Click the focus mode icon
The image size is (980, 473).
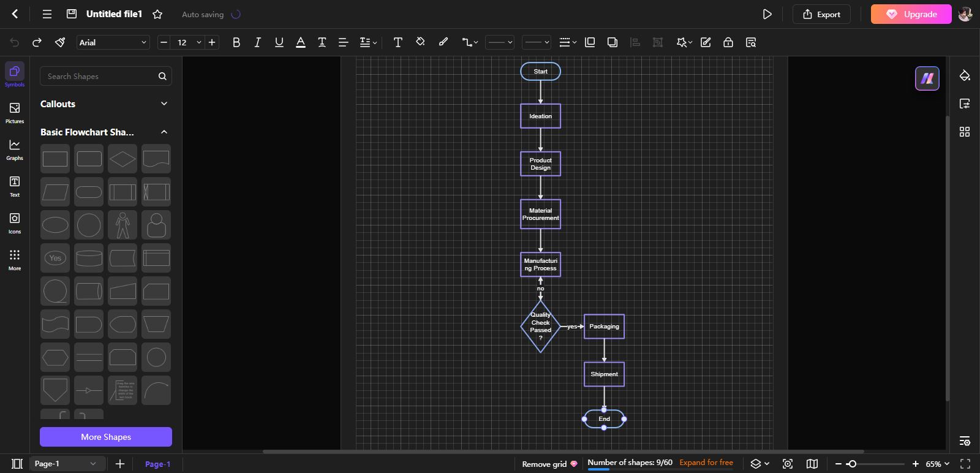(788, 464)
